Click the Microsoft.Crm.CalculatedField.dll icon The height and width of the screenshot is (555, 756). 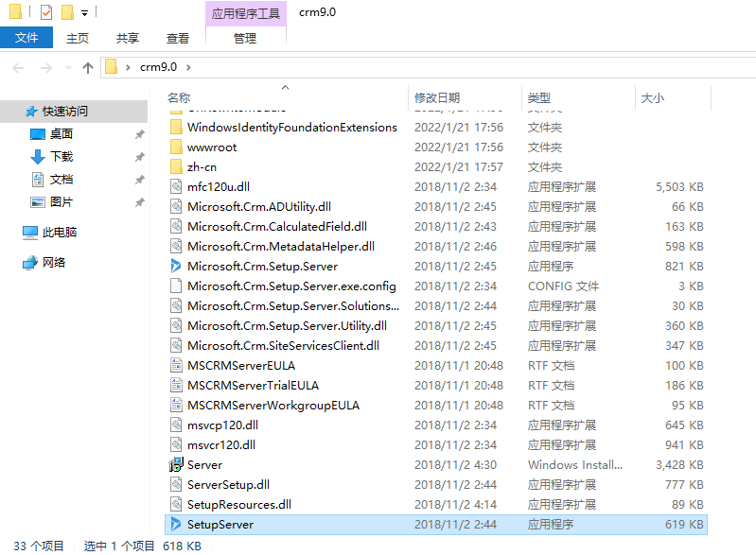[x=176, y=226]
